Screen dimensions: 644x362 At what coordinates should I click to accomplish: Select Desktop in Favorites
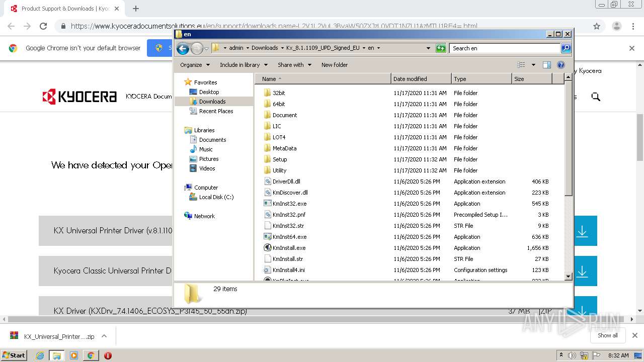point(209,92)
